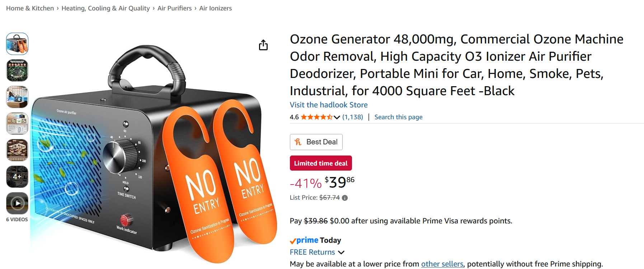Expand the FREE Returns details chevron
644x269 pixels.
pyautogui.click(x=341, y=252)
